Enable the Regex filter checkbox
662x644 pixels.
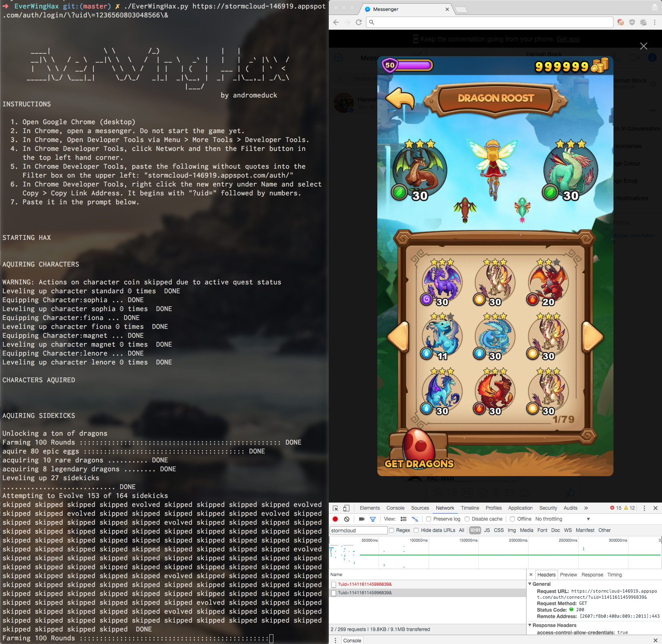tap(391, 530)
